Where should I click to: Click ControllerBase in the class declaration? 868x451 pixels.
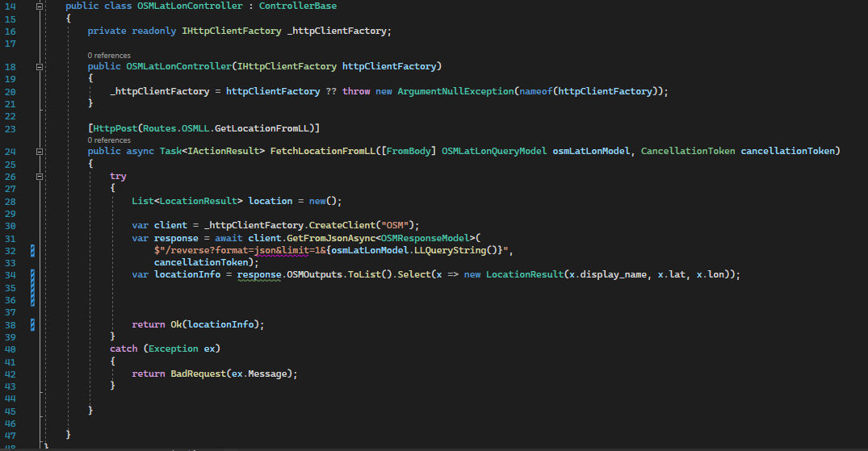298,6
